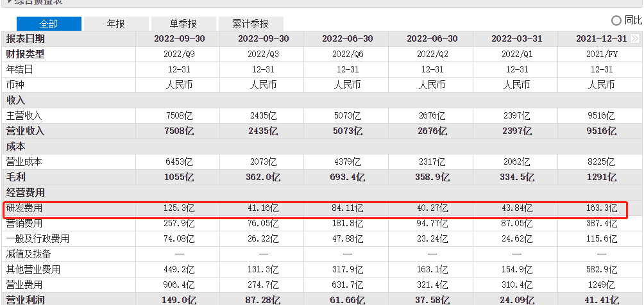Enable the 同比 radio option
Viewport: 644px width, 305px height.
coord(616,21)
